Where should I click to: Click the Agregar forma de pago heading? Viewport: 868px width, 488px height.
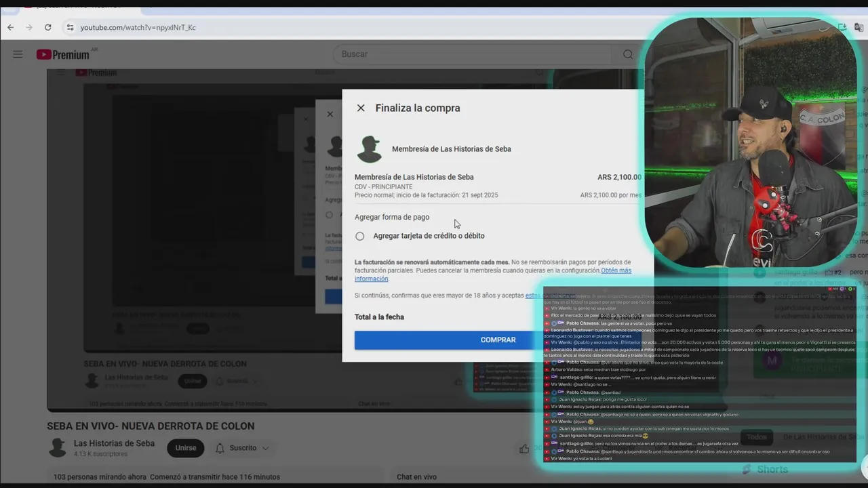coord(392,217)
